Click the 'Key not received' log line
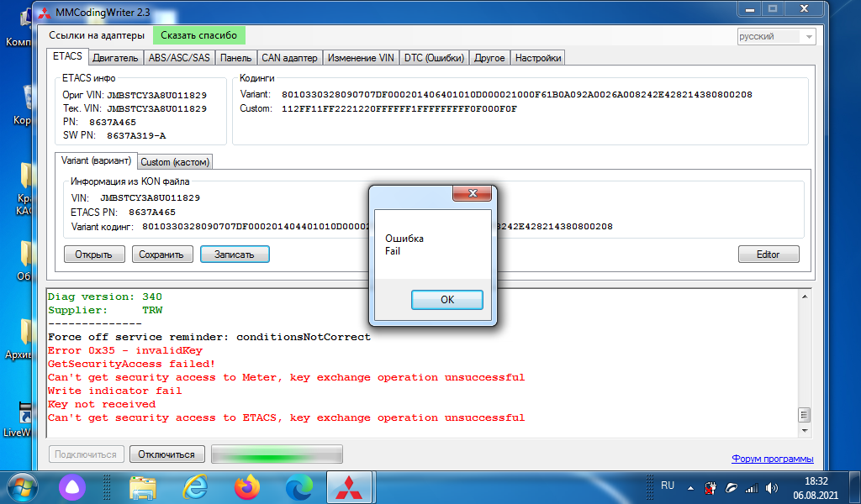Viewport: 861px width, 504px height. (102, 404)
